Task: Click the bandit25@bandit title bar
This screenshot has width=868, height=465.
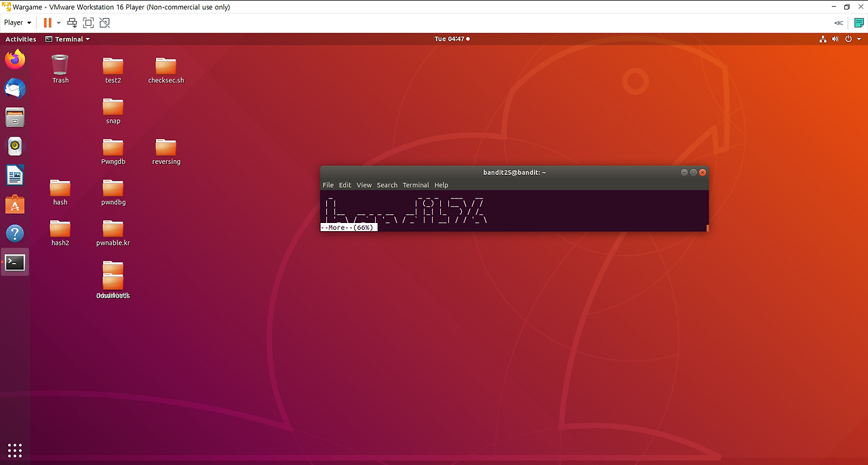Action: tap(515, 172)
